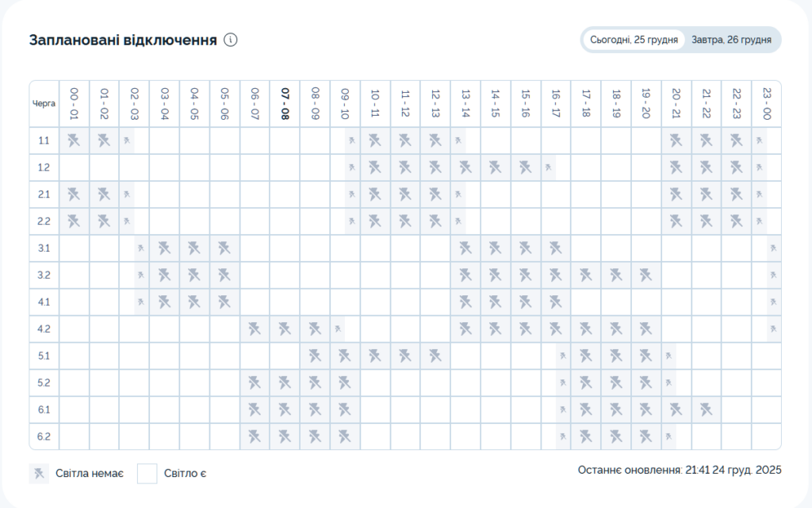The image size is (812, 508).
Task: Click outage icon for queue 1.2 at 14-15
Action: pos(496,168)
